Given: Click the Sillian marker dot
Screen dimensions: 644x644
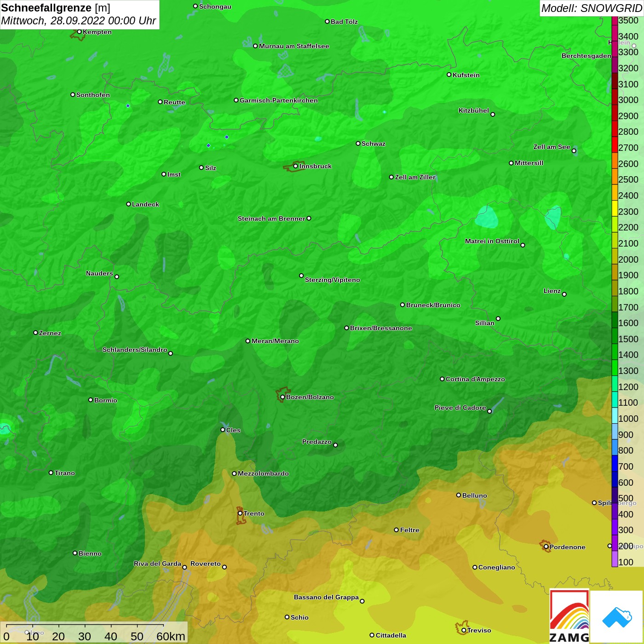Looking at the screenshot, I should (x=498, y=318).
